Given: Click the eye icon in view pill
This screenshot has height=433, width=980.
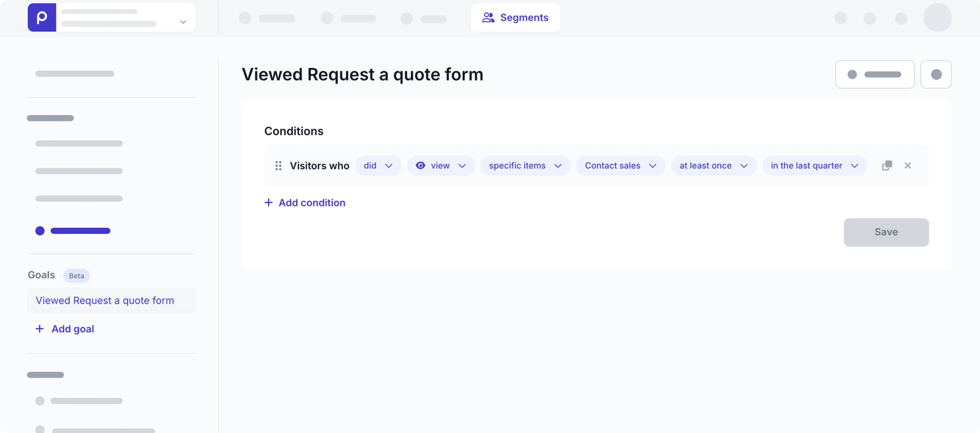Looking at the screenshot, I should point(420,166).
